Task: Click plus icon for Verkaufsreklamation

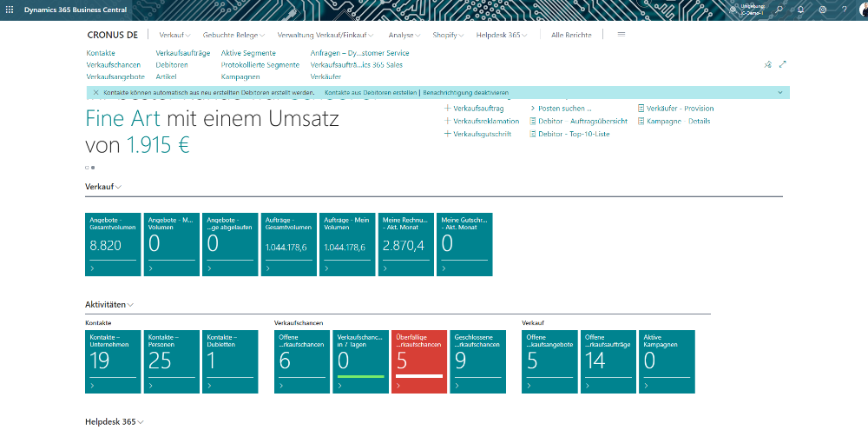Action: point(448,121)
